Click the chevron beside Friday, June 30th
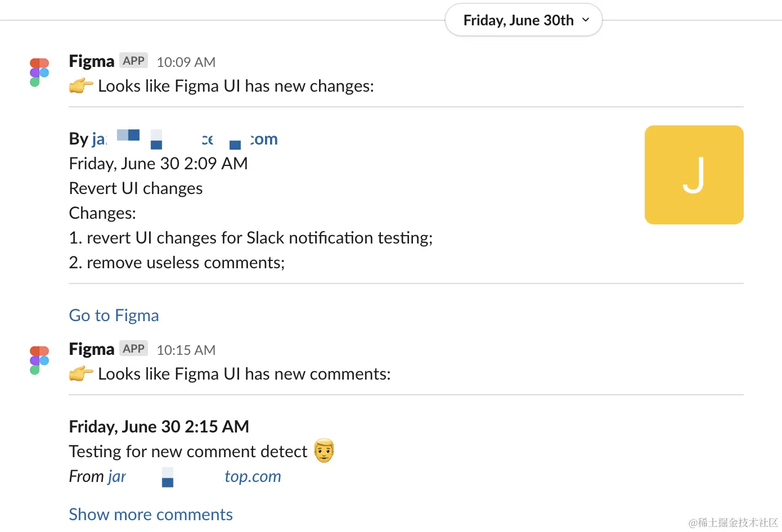 coord(586,20)
